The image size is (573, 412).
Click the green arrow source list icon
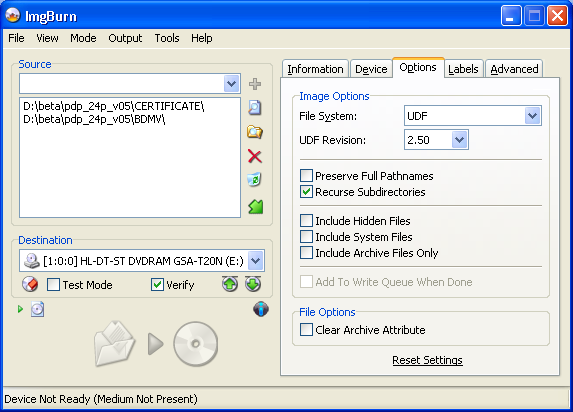(255, 207)
